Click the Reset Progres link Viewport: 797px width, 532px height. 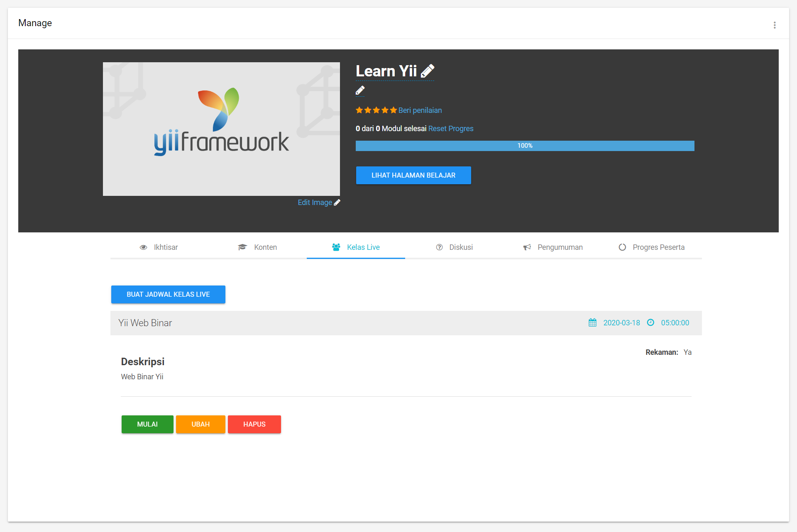tap(451, 129)
